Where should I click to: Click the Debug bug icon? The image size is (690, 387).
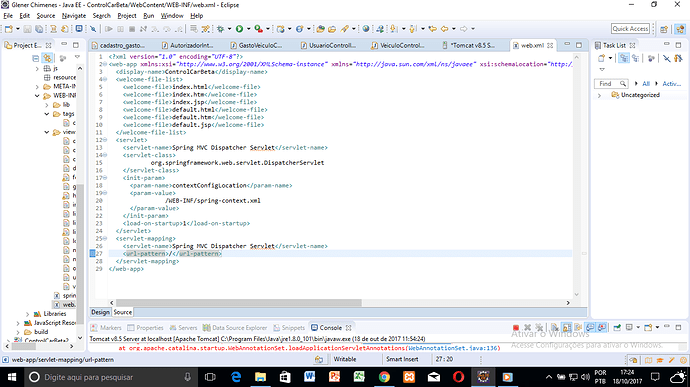click(x=220, y=29)
